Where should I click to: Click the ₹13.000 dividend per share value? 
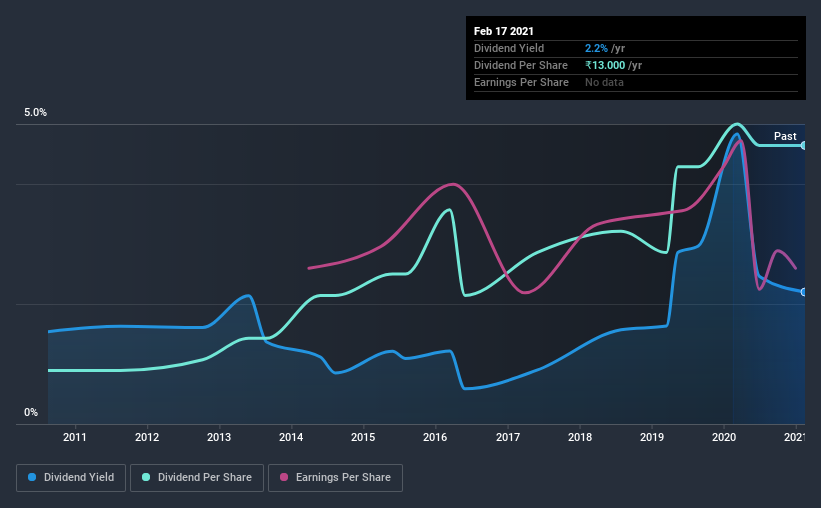pyautogui.click(x=605, y=65)
